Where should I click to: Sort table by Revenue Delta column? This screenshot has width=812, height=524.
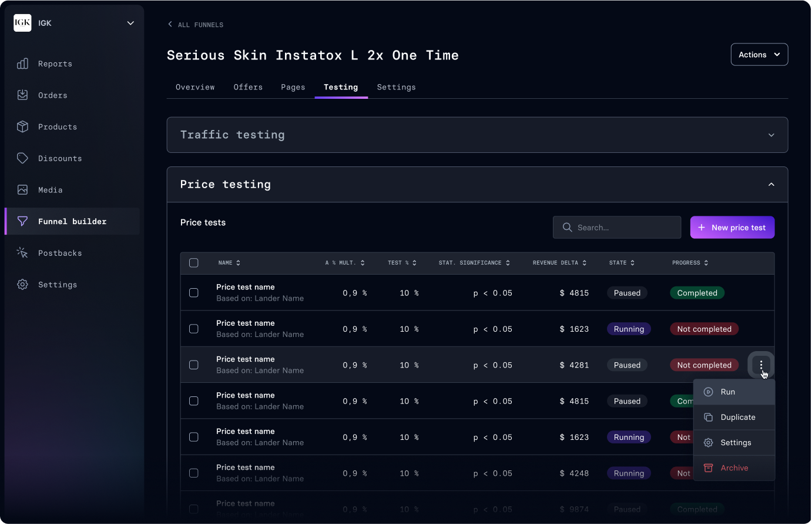pyautogui.click(x=559, y=263)
